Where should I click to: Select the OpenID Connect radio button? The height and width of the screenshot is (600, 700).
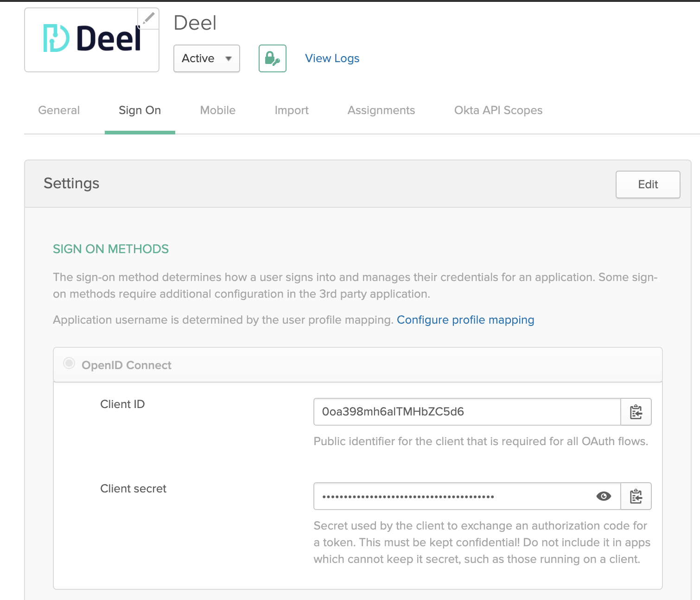pos(69,363)
